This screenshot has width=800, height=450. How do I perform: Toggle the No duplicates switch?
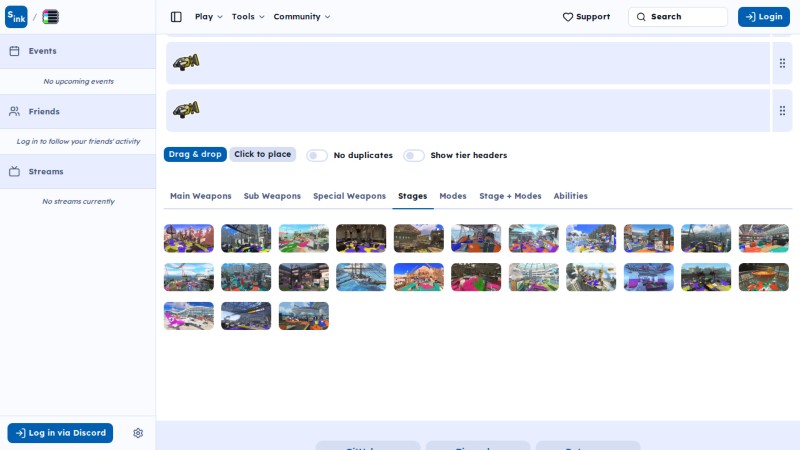[x=317, y=156]
